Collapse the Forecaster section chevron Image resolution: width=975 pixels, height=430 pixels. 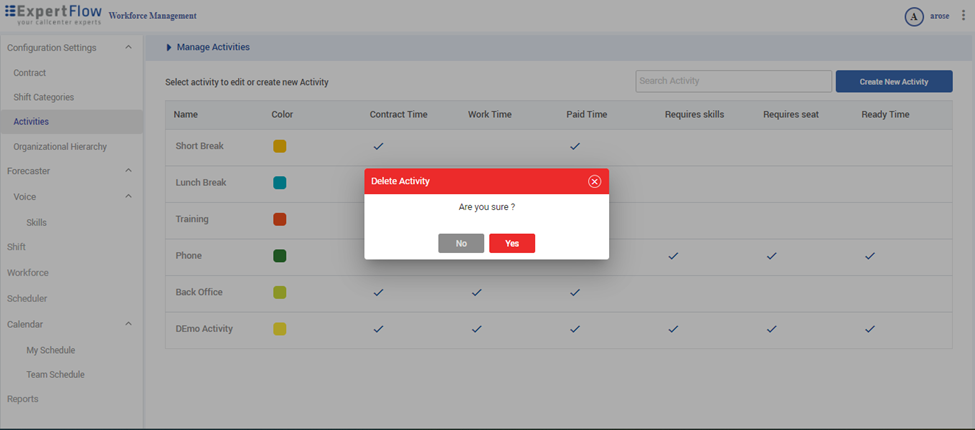coord(128,171)
